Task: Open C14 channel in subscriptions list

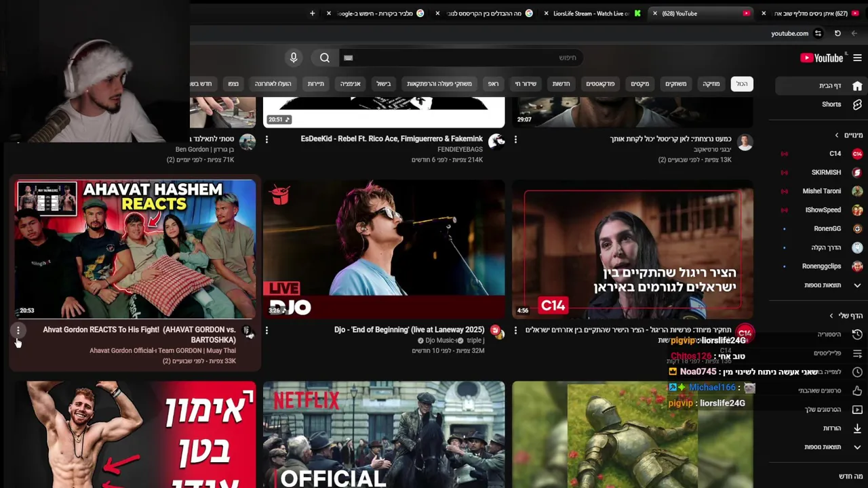Action: (818, 154)
